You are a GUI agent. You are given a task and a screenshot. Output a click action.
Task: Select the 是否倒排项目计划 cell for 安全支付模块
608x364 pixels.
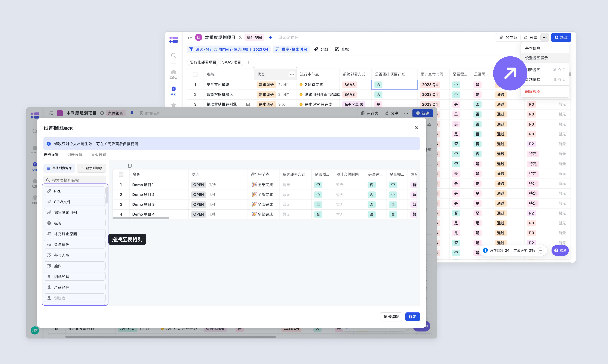pos(394,85)
